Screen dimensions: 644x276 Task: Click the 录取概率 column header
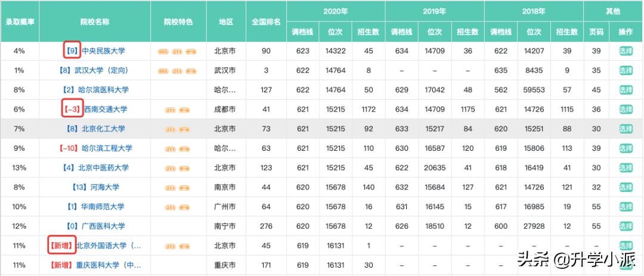point(20,21)
